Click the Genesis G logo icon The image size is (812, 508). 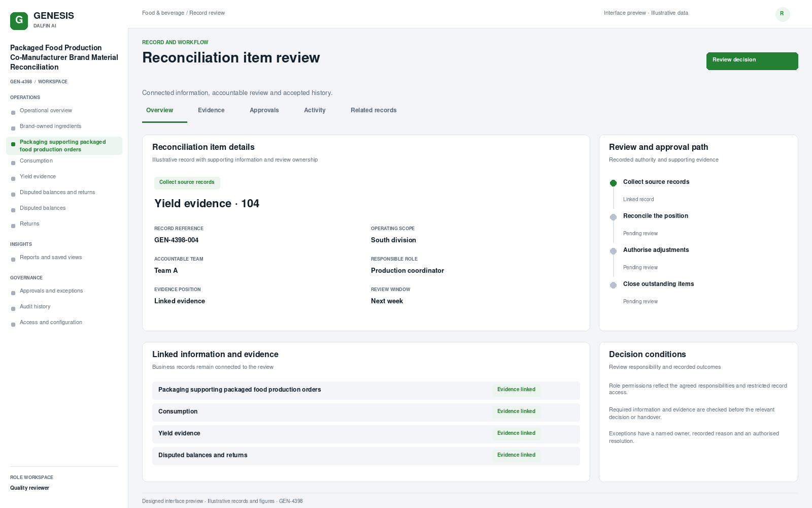point(19,21)
